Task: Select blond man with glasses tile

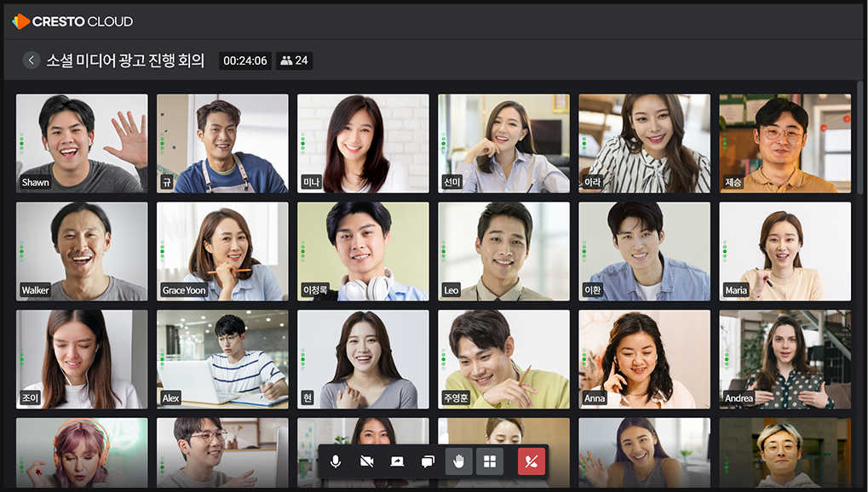Action: pyautogui.click(x=785, y=453)
